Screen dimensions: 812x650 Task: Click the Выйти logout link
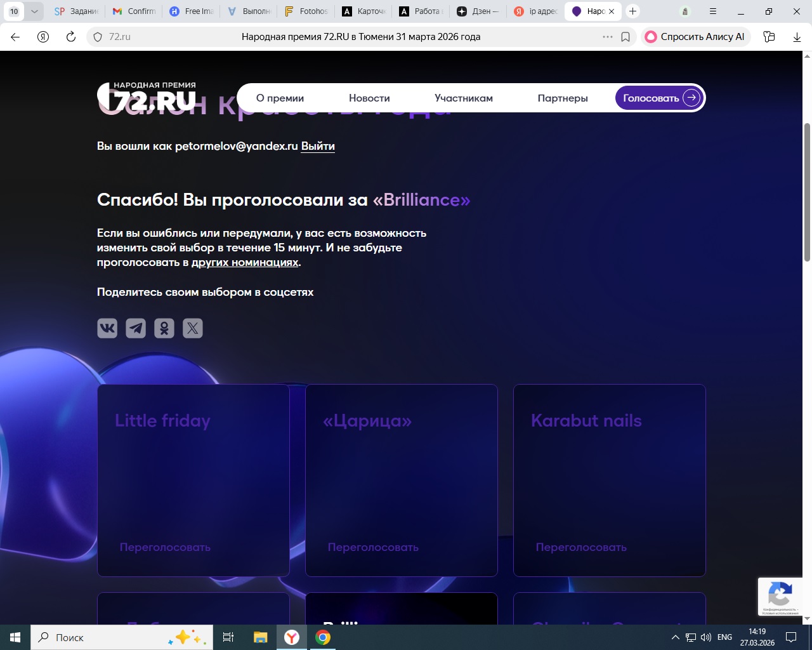coord(318,146)
